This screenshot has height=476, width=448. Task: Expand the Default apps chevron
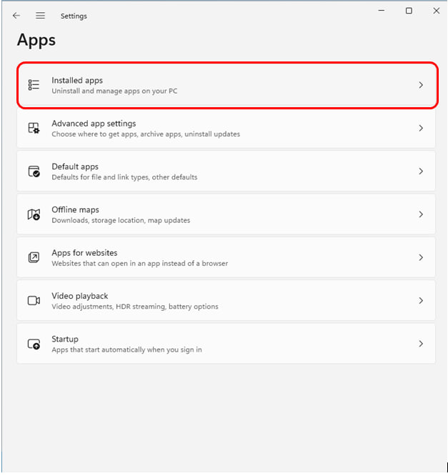click(421, 172)
